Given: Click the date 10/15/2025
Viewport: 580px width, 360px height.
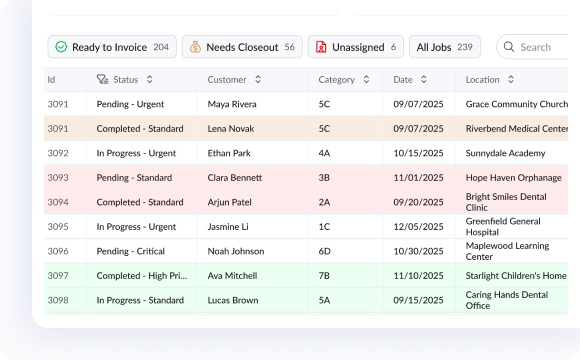Looking at the screenshot, I should point(418,153).
